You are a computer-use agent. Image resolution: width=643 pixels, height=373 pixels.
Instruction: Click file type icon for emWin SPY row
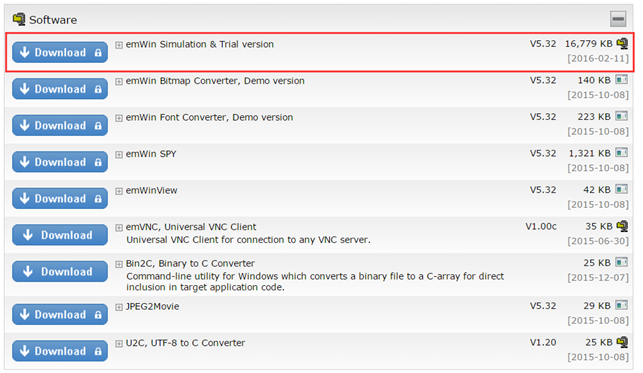(622, 152)
